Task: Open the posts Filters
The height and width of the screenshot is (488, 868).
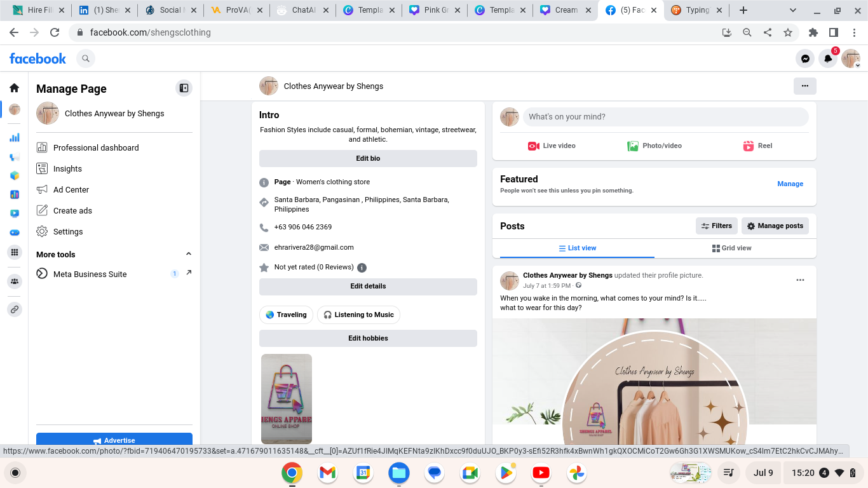Action: click(x=717, y=226)
